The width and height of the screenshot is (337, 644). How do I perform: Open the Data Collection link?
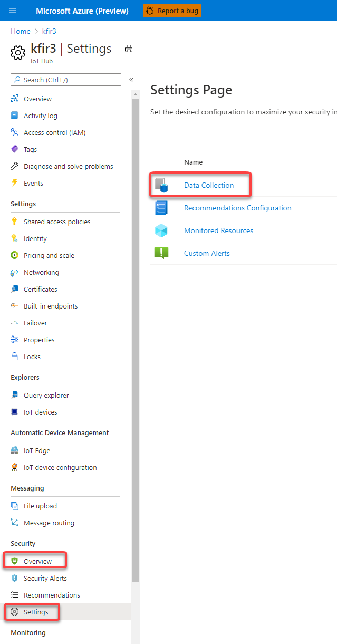[209, 185]
